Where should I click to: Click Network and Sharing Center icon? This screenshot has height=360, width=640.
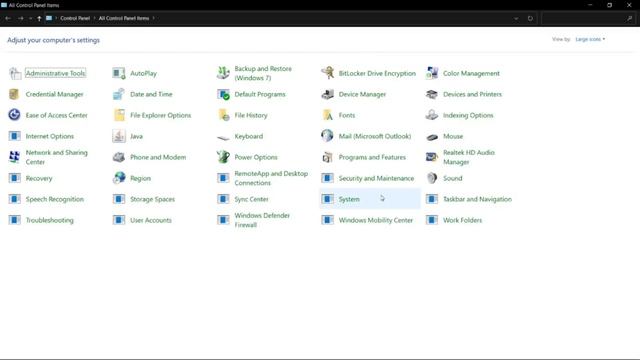[x=15, y=157]
